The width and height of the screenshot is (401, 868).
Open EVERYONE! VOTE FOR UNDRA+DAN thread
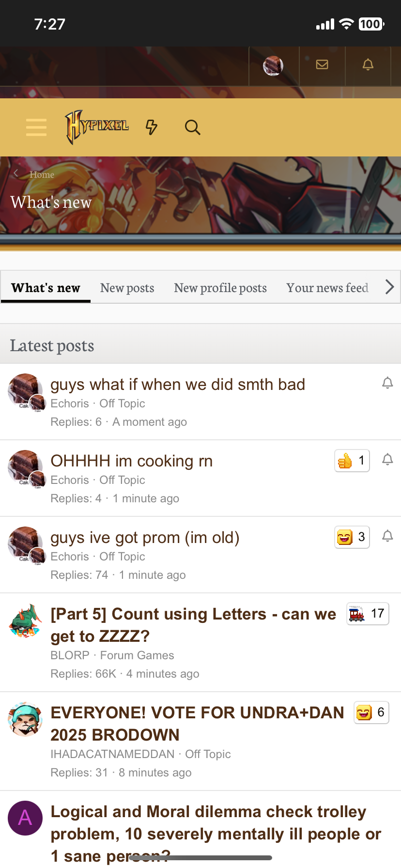[x=198, y=724]
